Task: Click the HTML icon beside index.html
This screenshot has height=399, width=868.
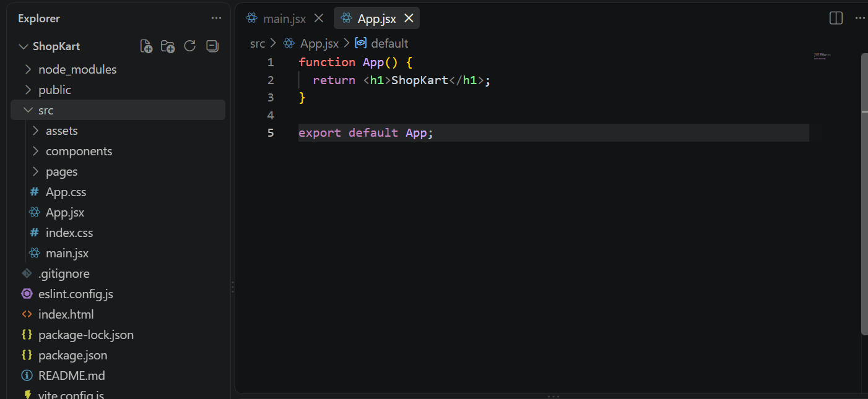Action: [27, 314]
